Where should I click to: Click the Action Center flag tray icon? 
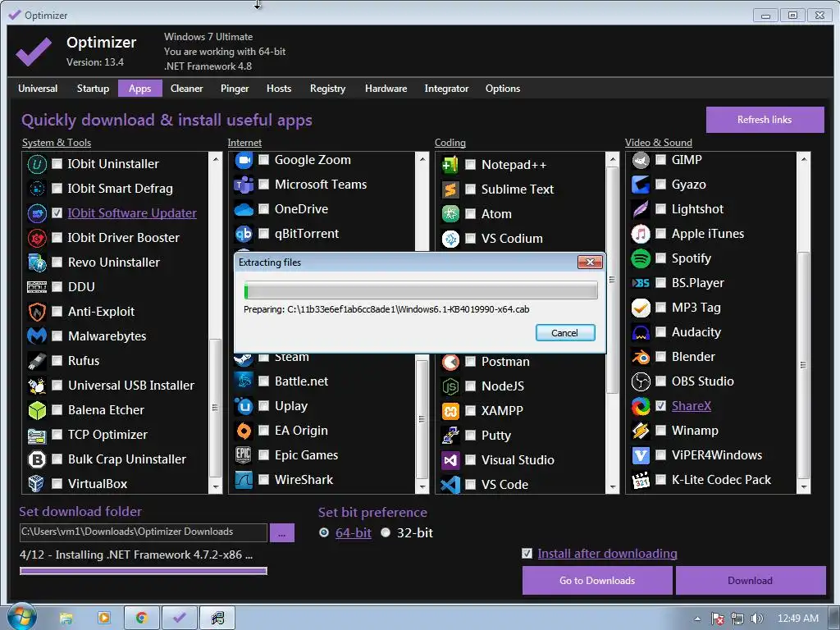(717, 619)
